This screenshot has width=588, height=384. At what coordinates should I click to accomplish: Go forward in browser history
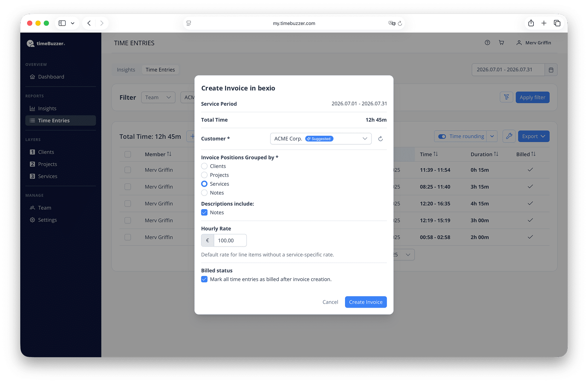(x=102, y=23)
